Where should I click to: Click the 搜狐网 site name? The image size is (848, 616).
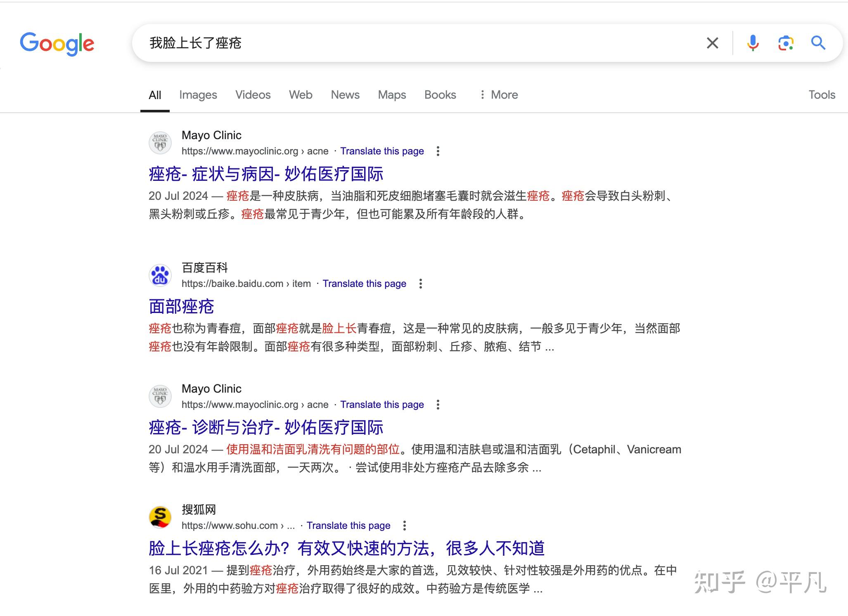tap(199, 510)
